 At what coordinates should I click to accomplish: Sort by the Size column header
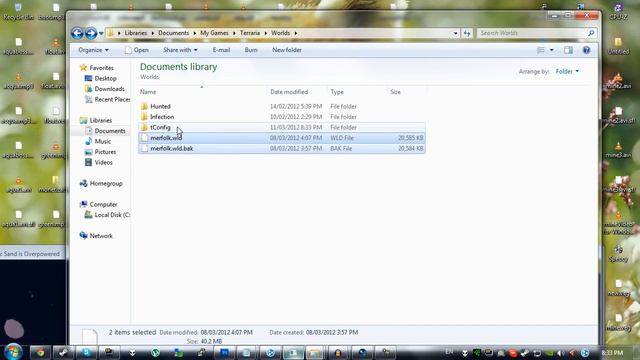coord(406,92)
